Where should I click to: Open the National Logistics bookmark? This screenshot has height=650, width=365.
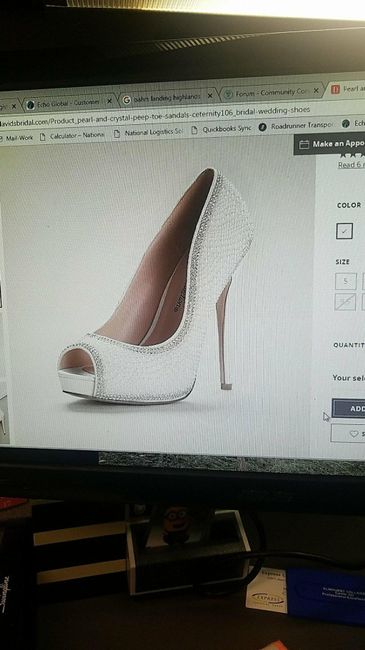pos(148,132)
